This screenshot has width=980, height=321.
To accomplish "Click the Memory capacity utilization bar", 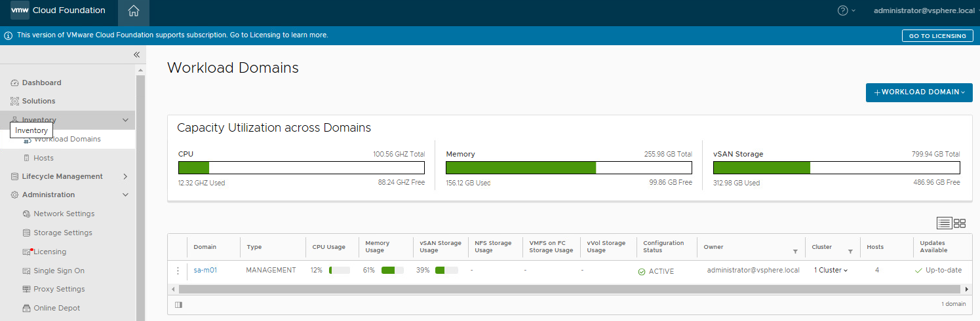I will 569,168.
